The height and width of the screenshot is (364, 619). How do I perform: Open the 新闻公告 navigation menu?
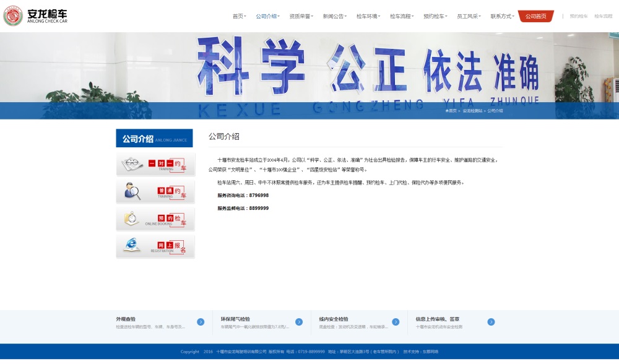[x=335, y=16]
